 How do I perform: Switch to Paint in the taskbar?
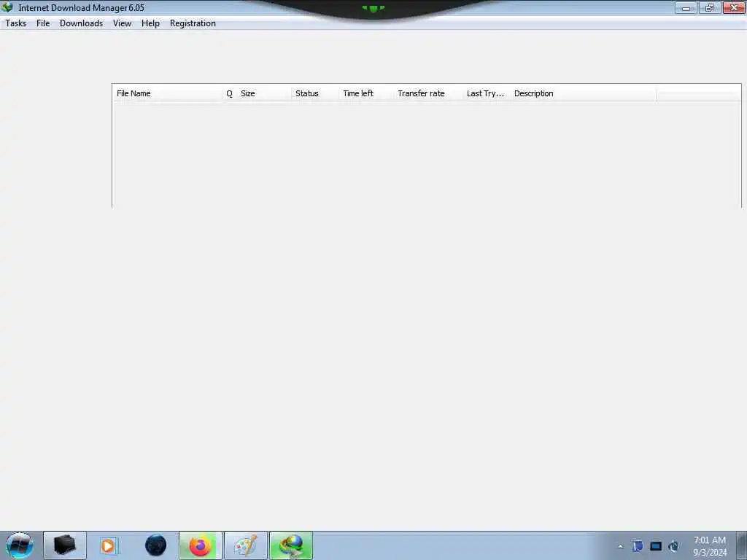pyautogui.click(x=246, y=545)
